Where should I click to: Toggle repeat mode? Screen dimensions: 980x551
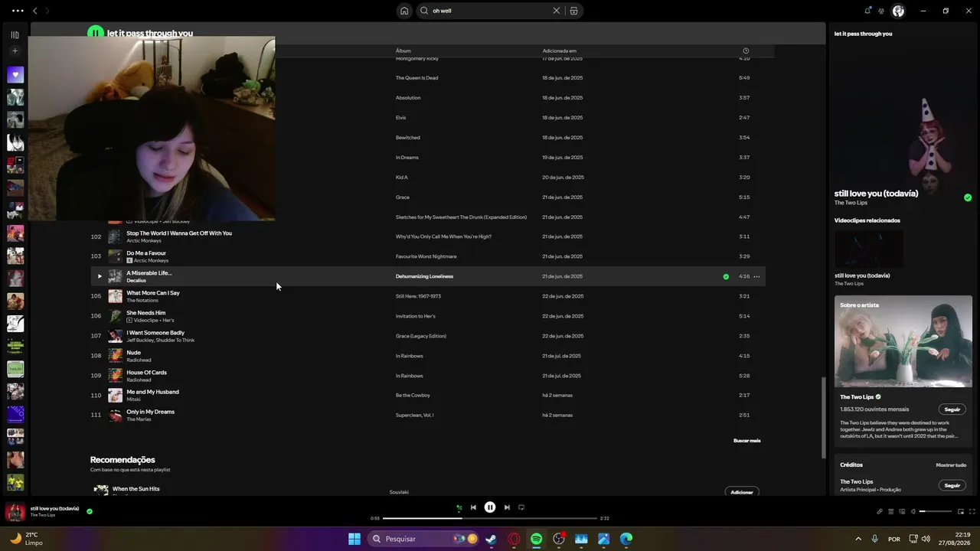click(x=521, y=507)
